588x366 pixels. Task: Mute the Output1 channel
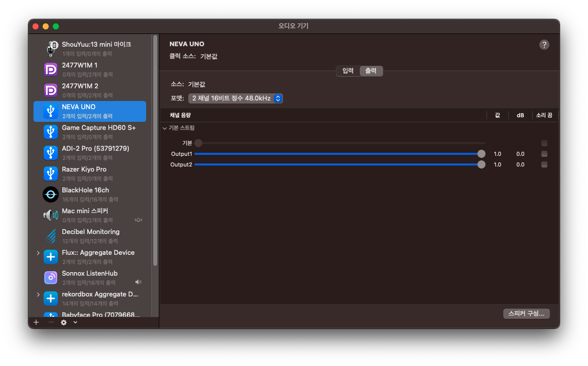coord(544,154)
